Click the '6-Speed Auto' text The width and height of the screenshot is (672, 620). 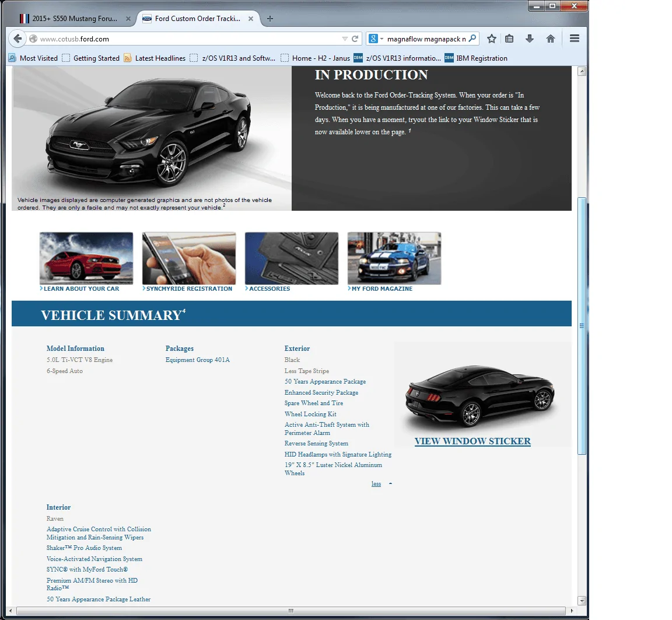[x=65, y=371]
